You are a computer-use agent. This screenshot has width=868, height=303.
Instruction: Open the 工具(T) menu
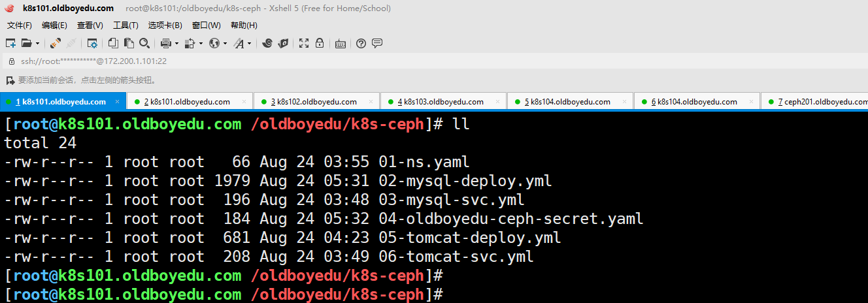click(125, 25)
